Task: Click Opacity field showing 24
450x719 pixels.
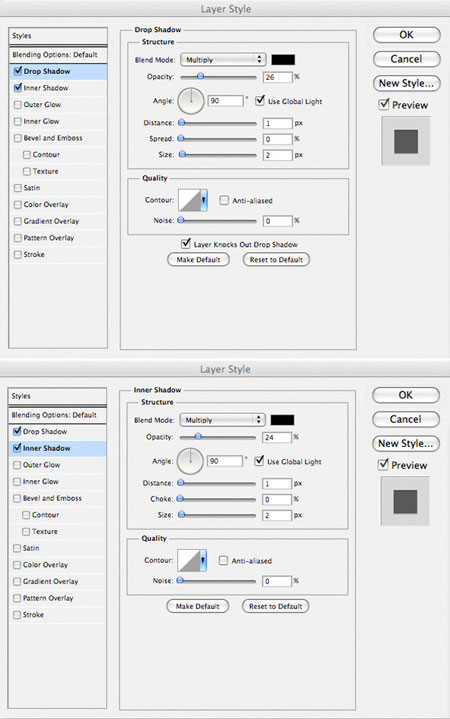Action: (x=277, y=437)
